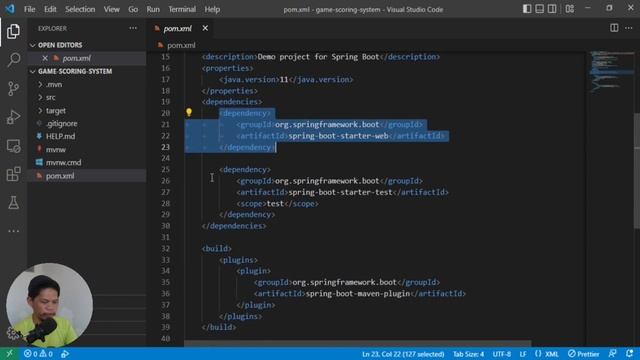This screenshot has width=640, height=360.
Task: Click the java.version value 11
Action: (284, 80)
